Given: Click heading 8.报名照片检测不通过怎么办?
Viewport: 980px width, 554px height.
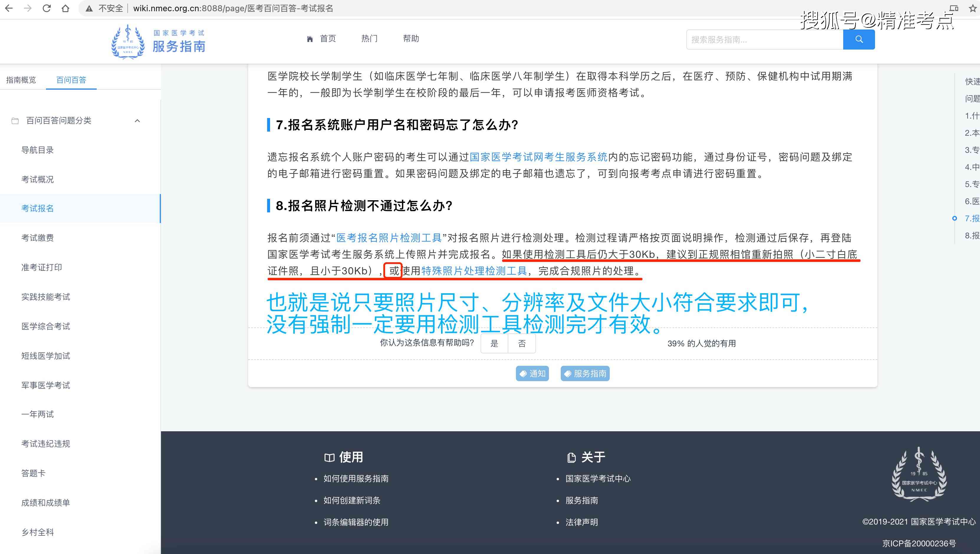Looking at the screenshot, I should click(x=364, y=206).
